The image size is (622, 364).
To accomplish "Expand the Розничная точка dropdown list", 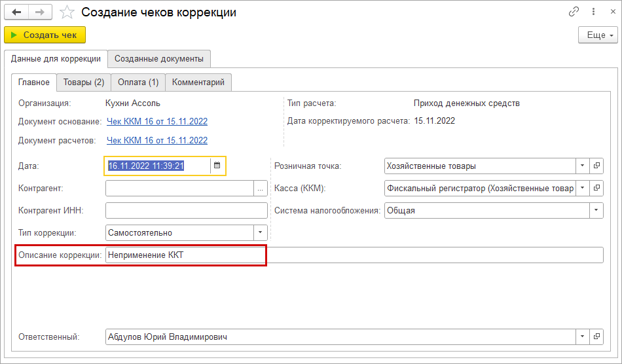I will point(583,166).
